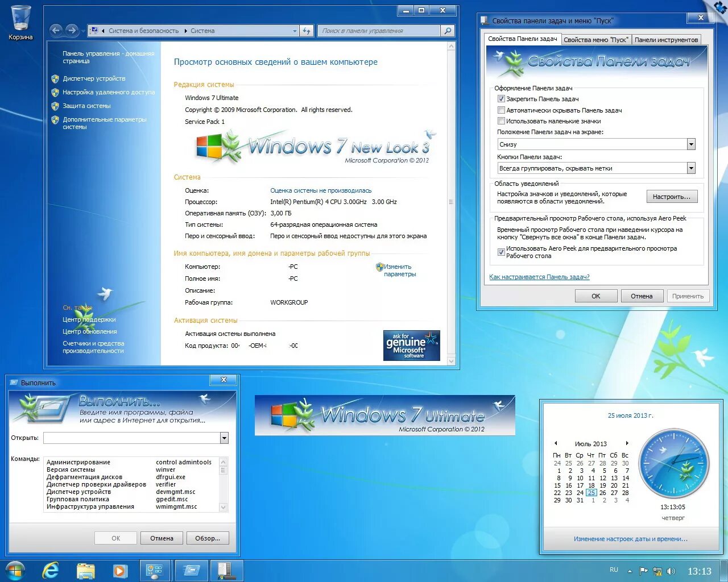Open Windows Explorer folder icon on taskbar

[86, 571]
